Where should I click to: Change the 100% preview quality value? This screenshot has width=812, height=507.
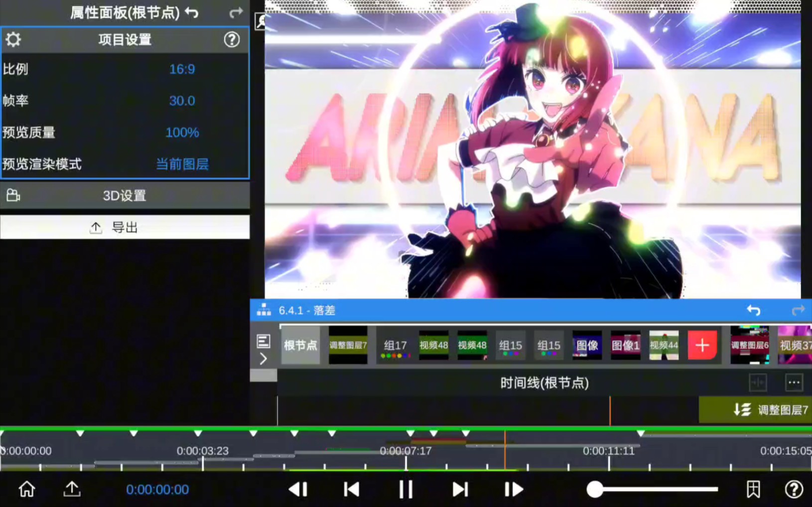click(x=182, y=132)
